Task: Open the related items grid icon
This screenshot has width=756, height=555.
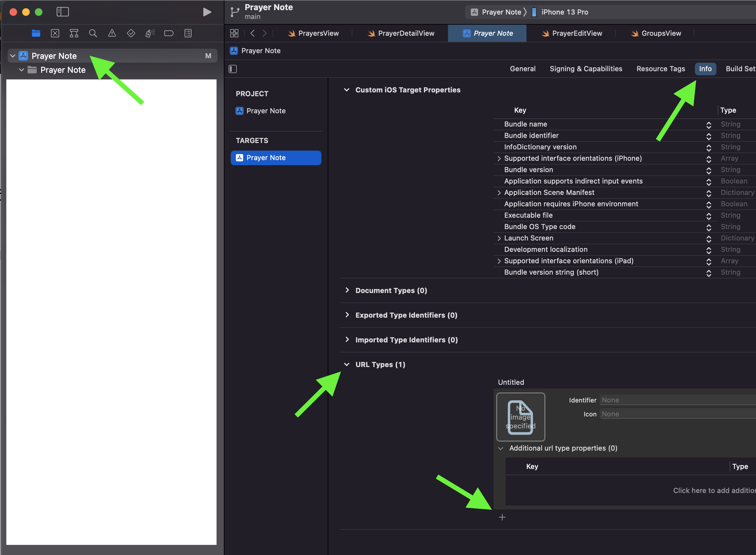Action: [234, 33]
